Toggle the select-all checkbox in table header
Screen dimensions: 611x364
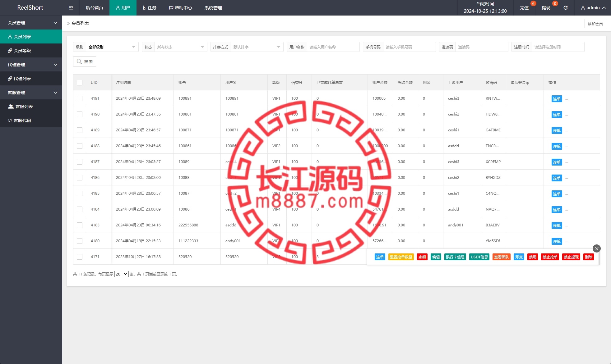[80, 82]
